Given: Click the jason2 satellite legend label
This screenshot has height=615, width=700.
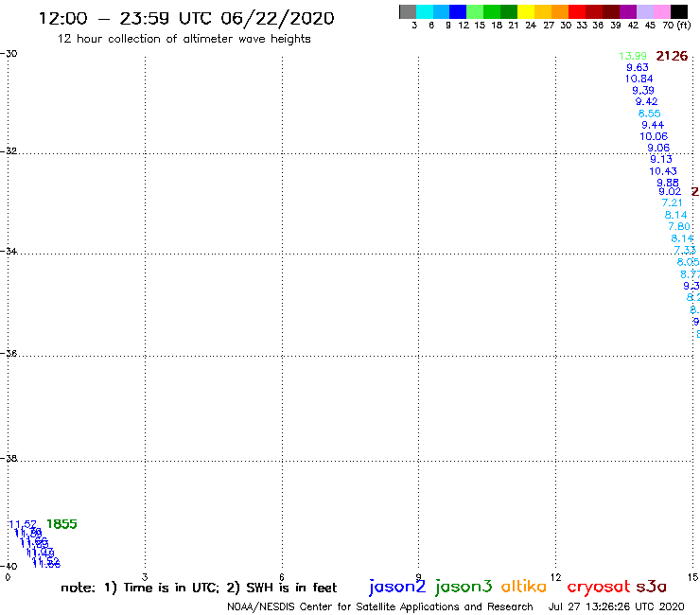Looking at the screenshot, I should point(397,587).
